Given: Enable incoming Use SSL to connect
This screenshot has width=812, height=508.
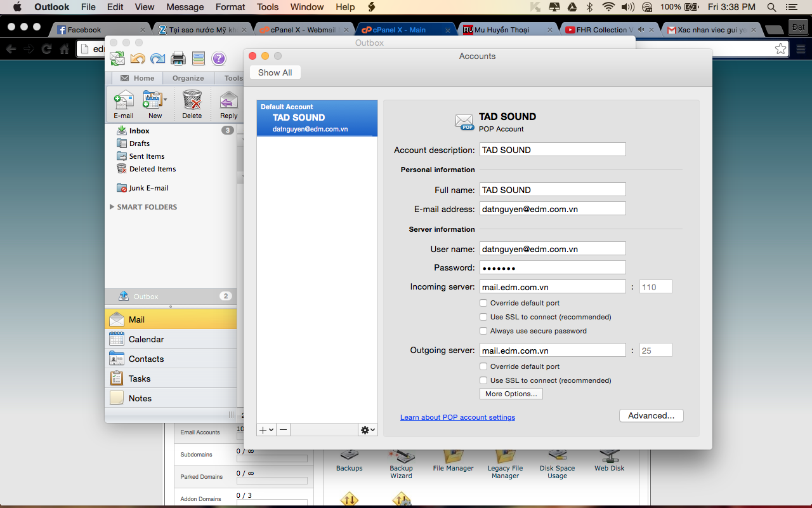Looking at the screenshot, I should click(483, 317).
